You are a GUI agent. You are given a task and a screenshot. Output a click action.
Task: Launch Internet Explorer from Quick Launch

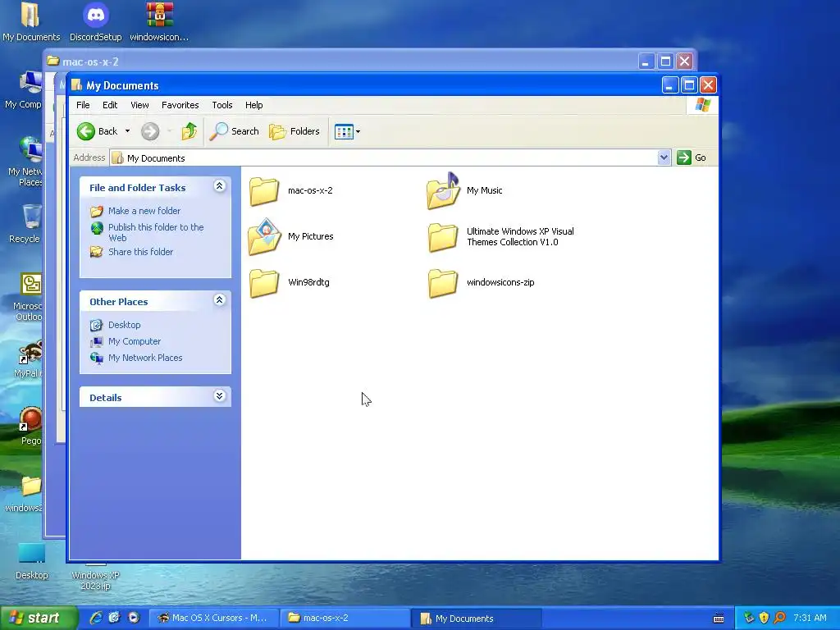(96, 618)
